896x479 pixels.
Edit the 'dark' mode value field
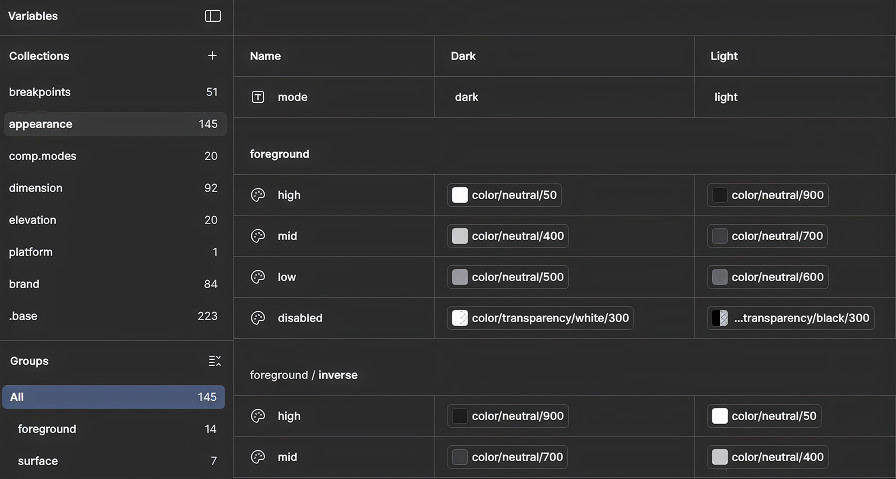pyautogui.click(x=467, y=97)
